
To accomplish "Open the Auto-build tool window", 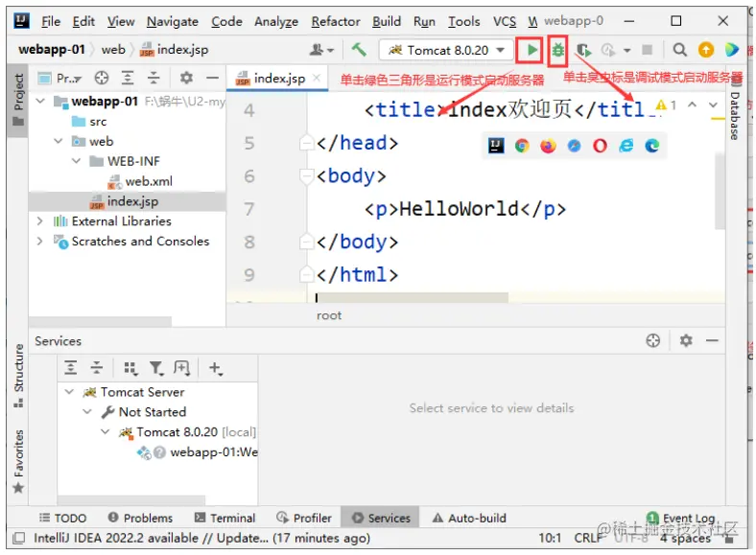I will coord(469,518).
